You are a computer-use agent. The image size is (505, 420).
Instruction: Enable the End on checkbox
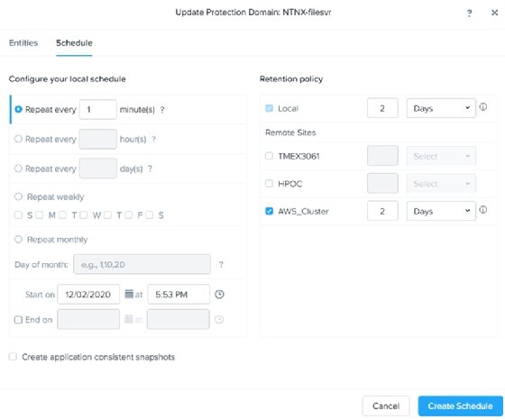click(18, 320)
